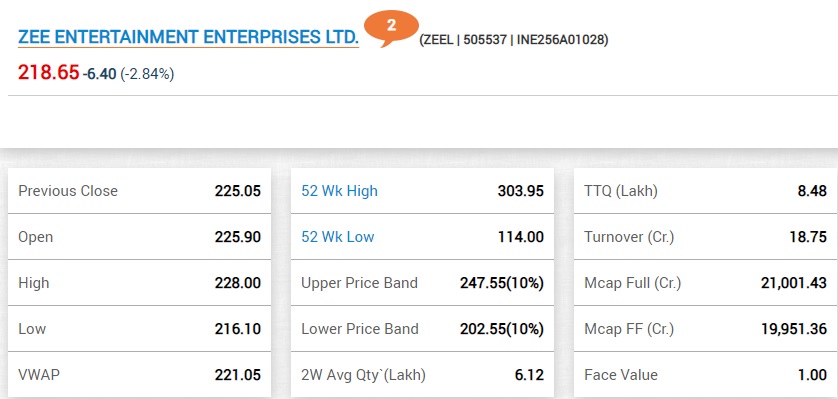Click the Mcap Full (Cr.) value 21,001.43

(794, 283)
